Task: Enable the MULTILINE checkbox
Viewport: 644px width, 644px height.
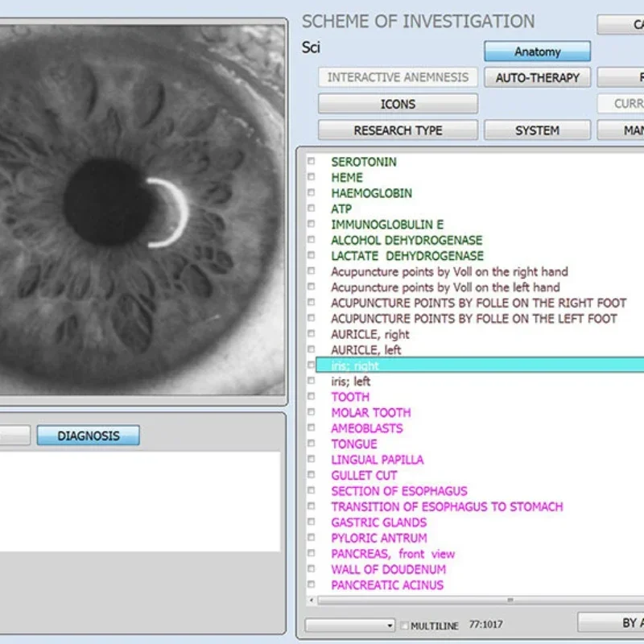Action: pos(405,625)
